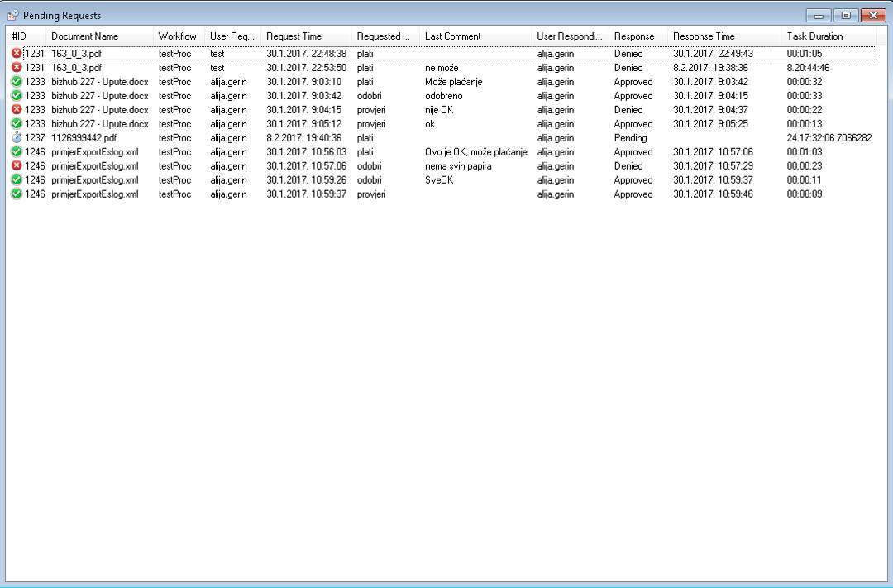Viewport: 893px width, 588px height.
Task: Click the pending clock icon for document 1126999442.pdf
Action: 17,138
